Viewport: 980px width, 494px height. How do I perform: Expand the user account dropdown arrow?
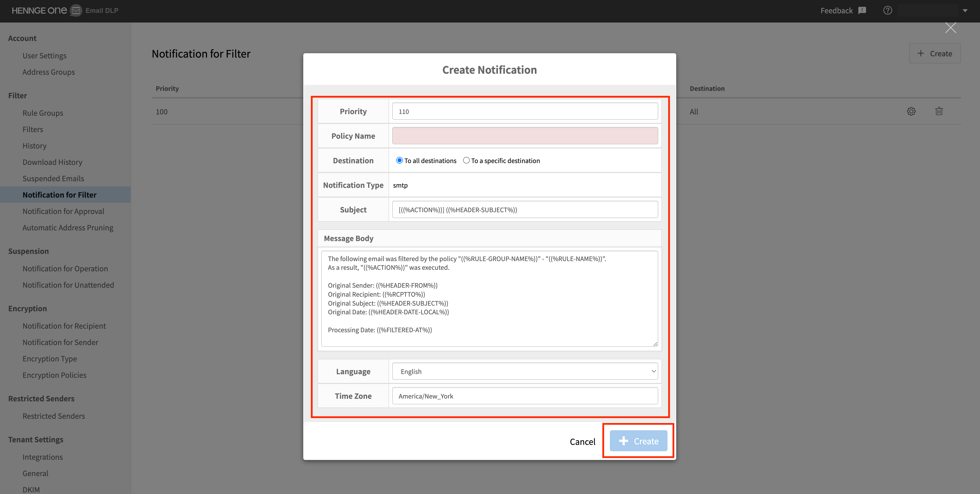pos(965,11)
